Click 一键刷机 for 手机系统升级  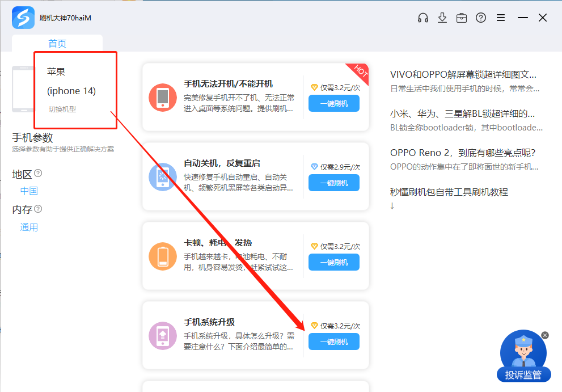pos(334,342)
